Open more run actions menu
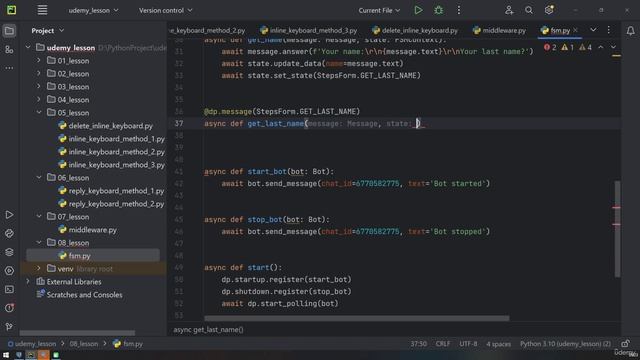 click(458, 10)
